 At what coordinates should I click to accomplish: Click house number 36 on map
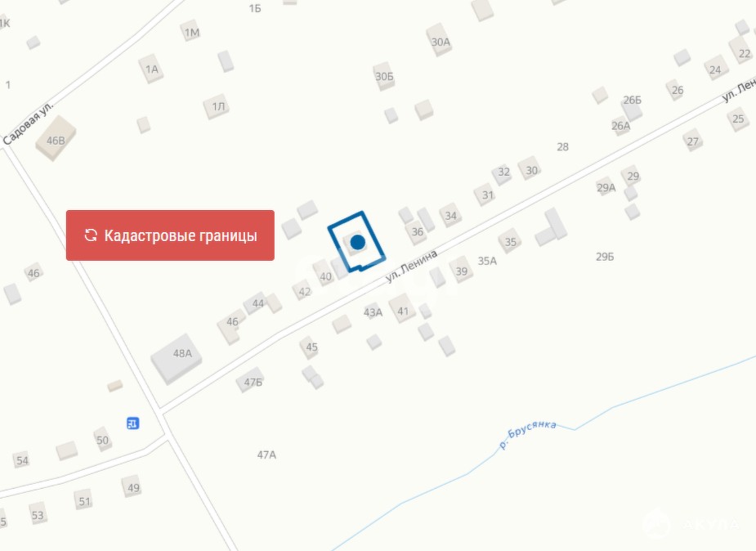tap(417, 232)
